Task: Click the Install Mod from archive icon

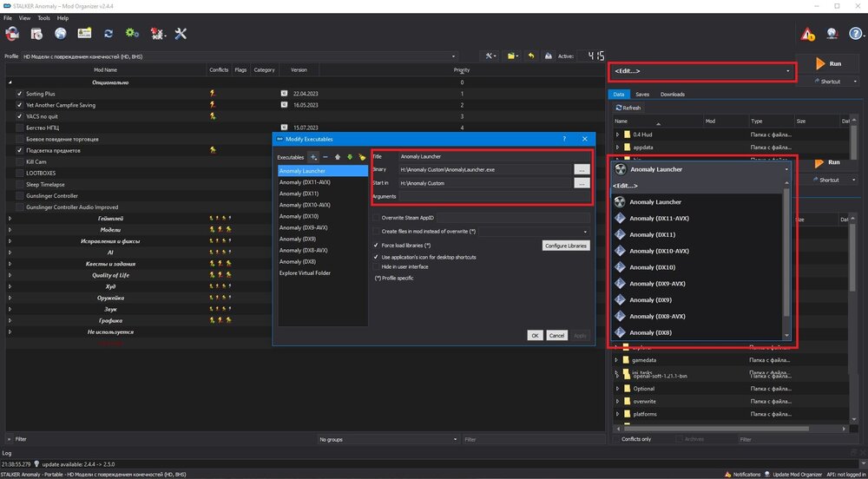Action: pos(36,34)
